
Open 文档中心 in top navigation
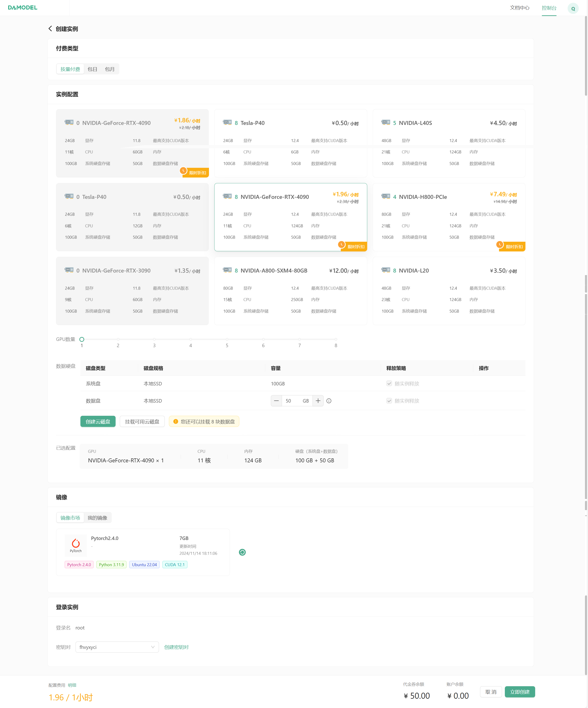519,8
